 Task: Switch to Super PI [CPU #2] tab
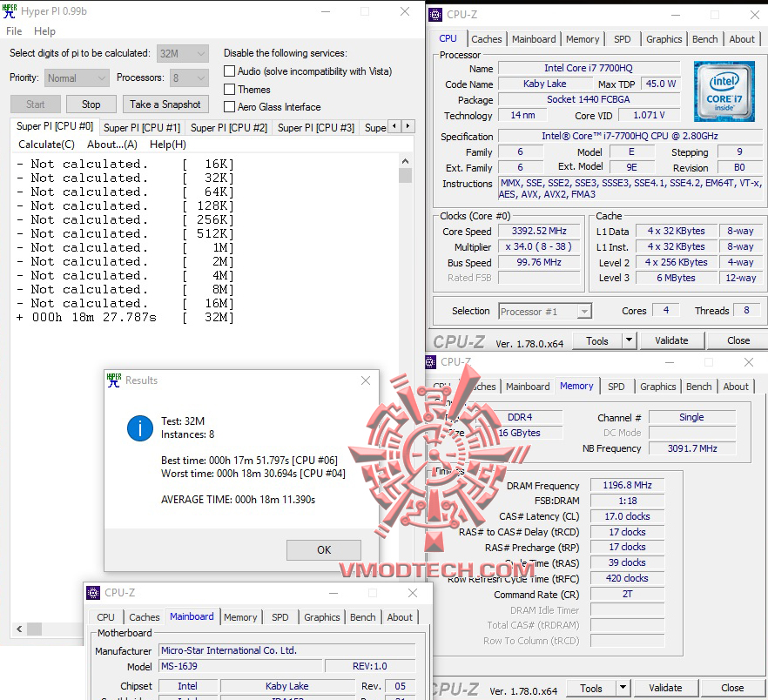coord(229,128)
